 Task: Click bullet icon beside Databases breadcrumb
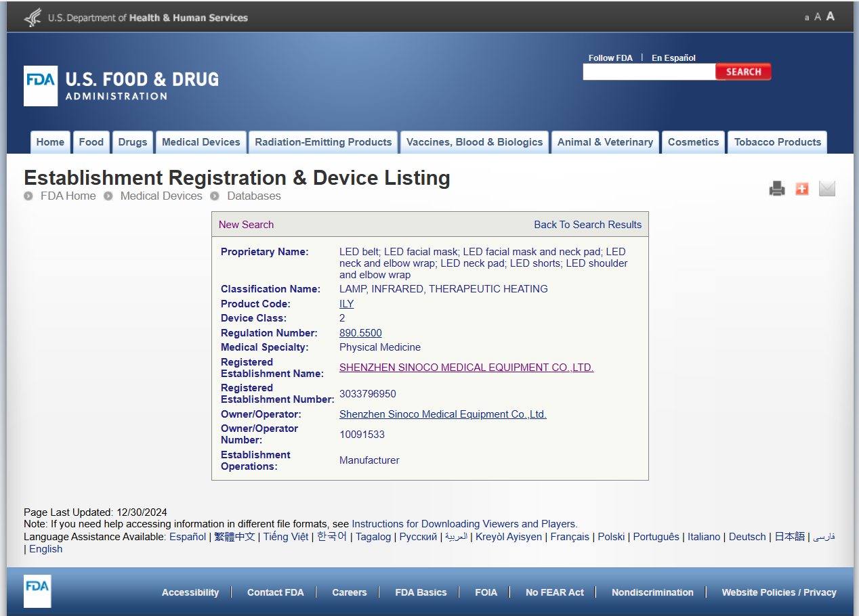pos(214,196)
